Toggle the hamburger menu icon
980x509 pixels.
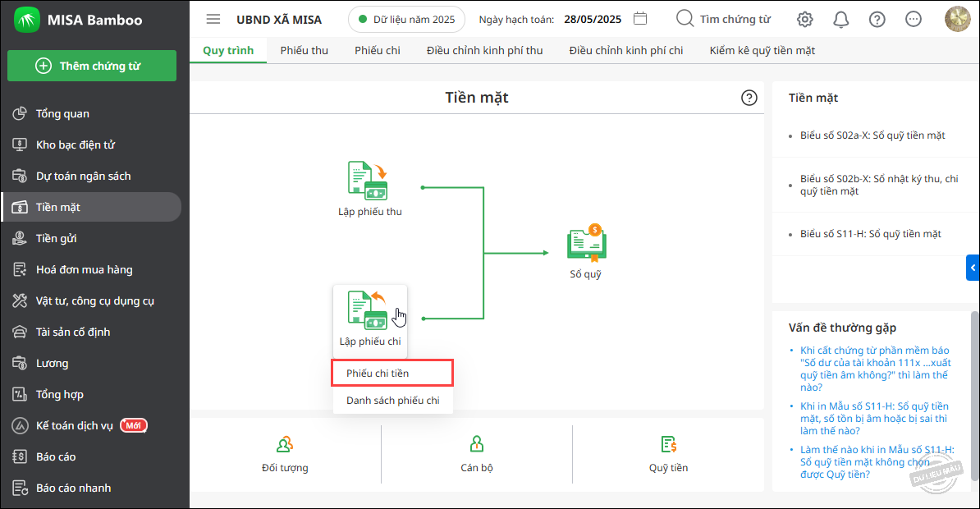pos(213,20)
